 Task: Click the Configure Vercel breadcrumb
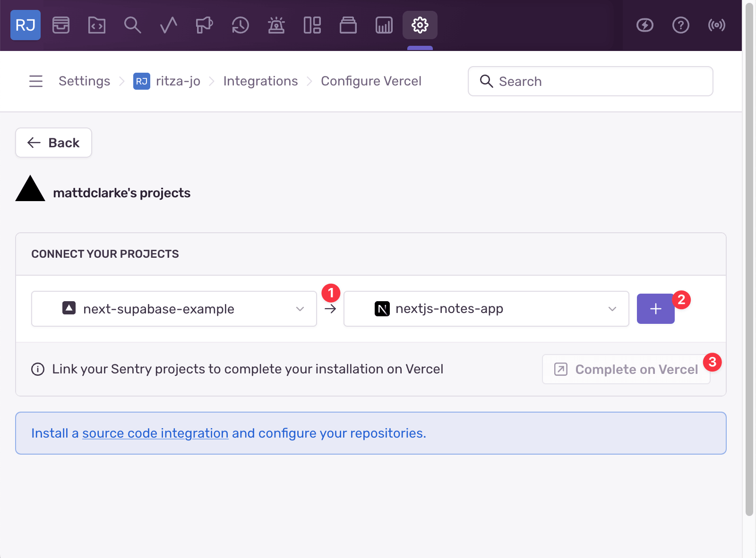[x=371, y=81]
